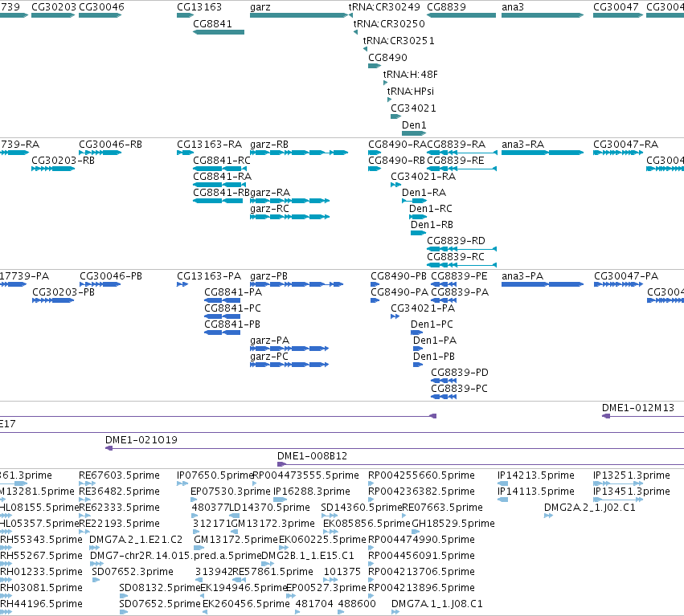The height and width of the screenshot is (616, 684).
Task: Click the garz gene label
Action: click(x=260, y=7)
